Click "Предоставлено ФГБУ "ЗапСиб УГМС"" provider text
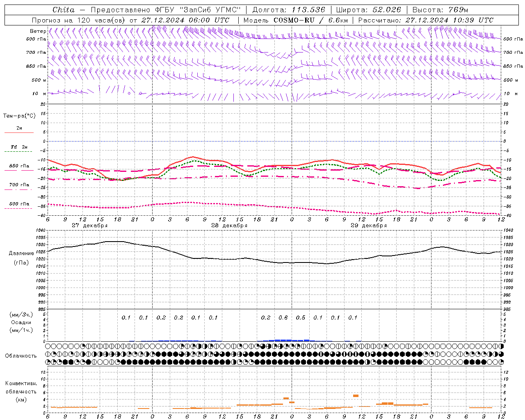Image resolution: width=525 pixels, height=420 pixels. click(165, 10)
